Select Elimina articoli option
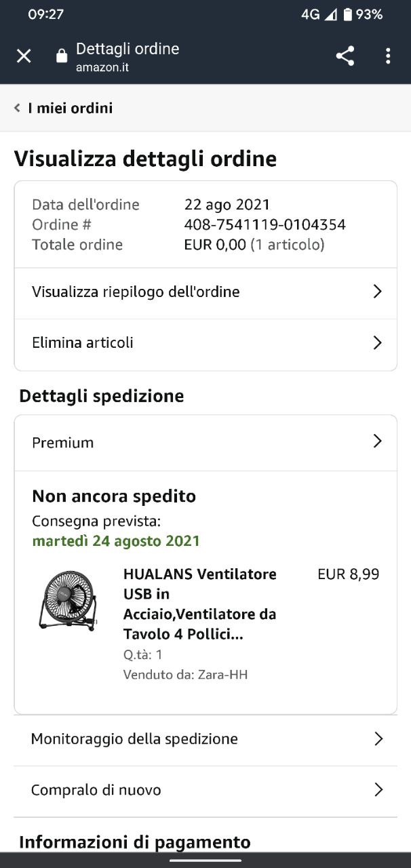Viewport: 411px width, 868px height. pyautogui.click(x=83, y=343)
